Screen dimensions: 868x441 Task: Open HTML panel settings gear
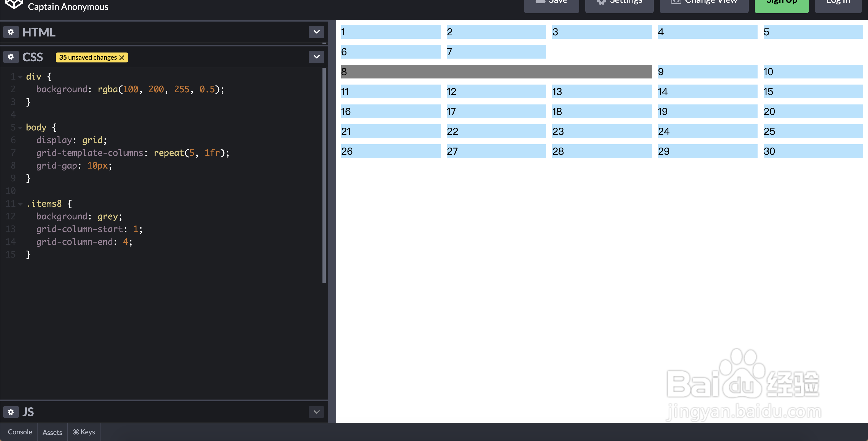pos(11,32)
